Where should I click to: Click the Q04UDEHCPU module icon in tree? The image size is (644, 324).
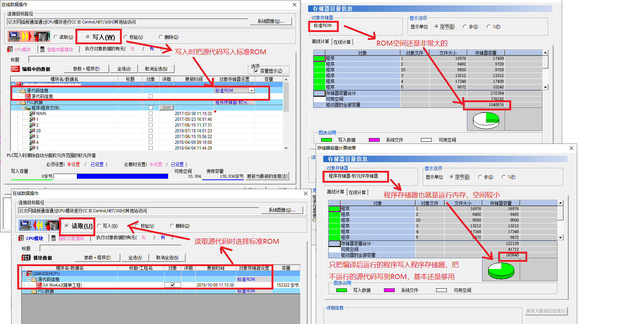point(29,274)
